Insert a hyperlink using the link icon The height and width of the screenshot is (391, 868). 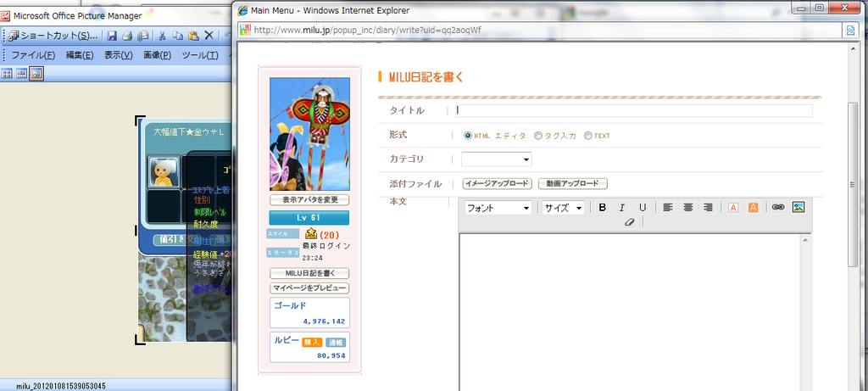click(x=778, y=208)
